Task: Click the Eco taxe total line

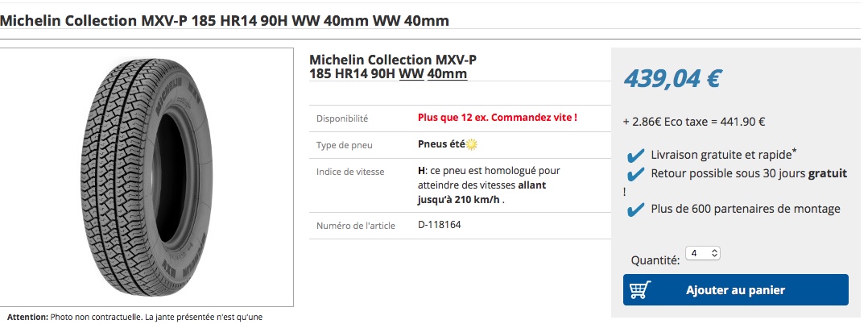Action: [x=693, y=123]
